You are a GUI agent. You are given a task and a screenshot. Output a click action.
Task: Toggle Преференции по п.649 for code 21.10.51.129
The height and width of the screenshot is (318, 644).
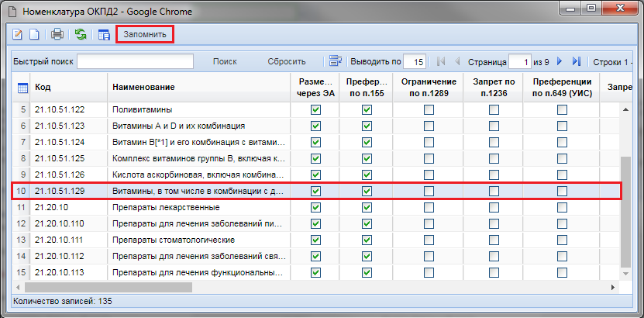[x=562, y=191]
